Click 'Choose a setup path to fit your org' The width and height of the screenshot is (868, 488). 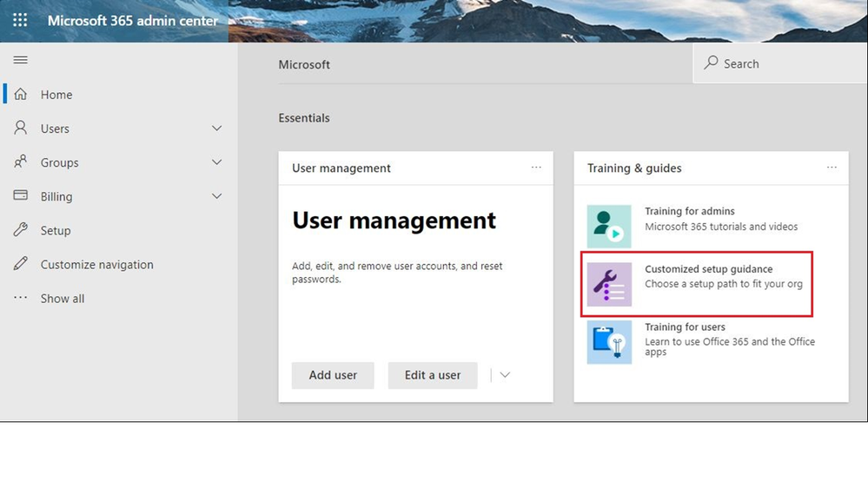click(724, 284)
